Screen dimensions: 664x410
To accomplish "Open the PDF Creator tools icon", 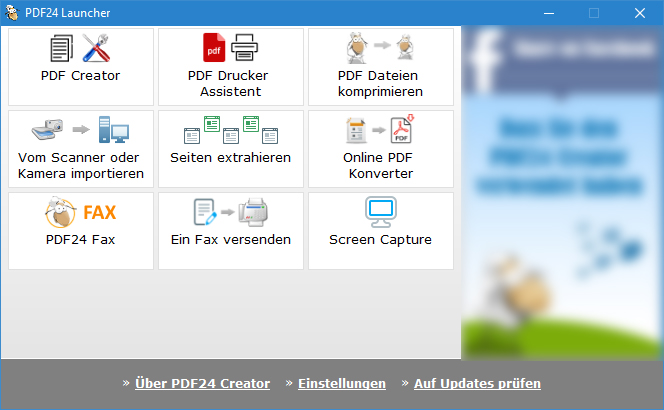I will click(81, 48).
